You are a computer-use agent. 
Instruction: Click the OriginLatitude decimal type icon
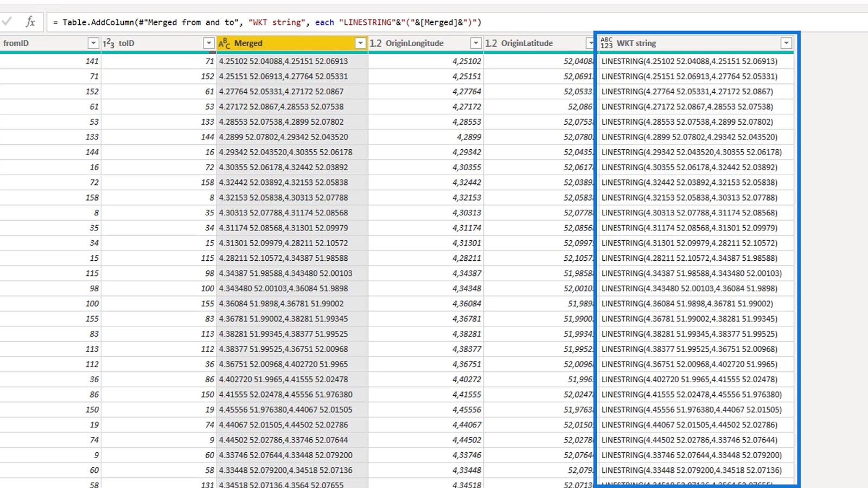tap(491, 43)
